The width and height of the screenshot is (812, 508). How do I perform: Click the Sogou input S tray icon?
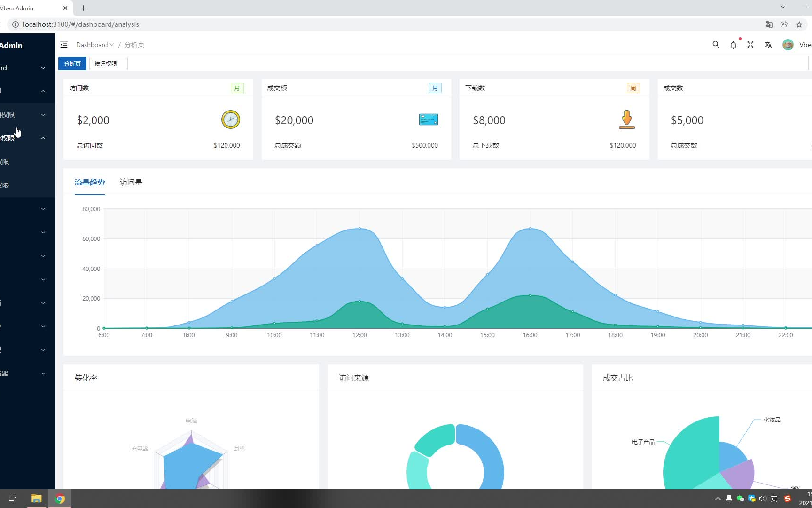788,499
